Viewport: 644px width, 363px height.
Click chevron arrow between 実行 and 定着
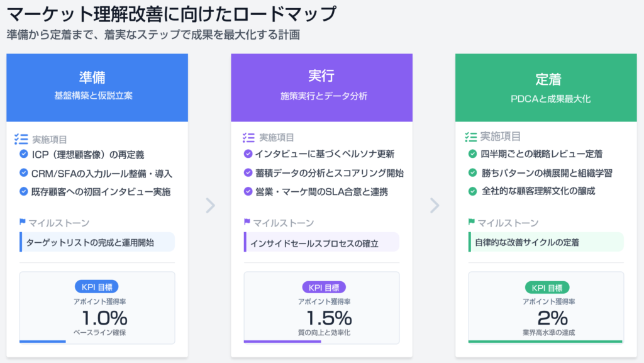click(x=434, y=205)
